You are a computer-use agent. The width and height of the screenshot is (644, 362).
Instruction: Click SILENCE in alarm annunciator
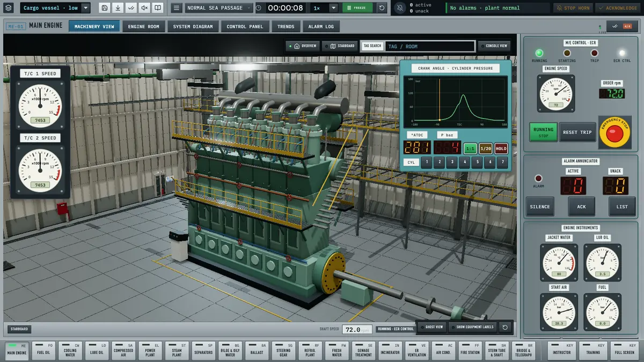[540, 206]
